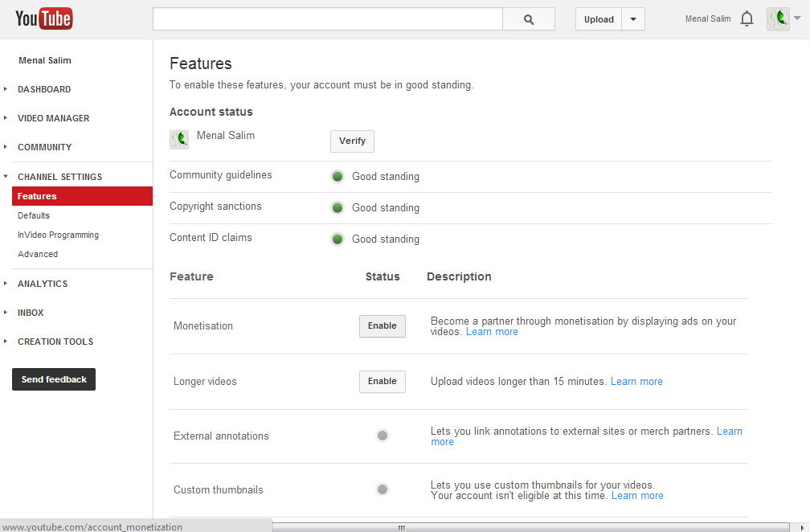Focus the YouTube search field

click(x=328, y=19)
